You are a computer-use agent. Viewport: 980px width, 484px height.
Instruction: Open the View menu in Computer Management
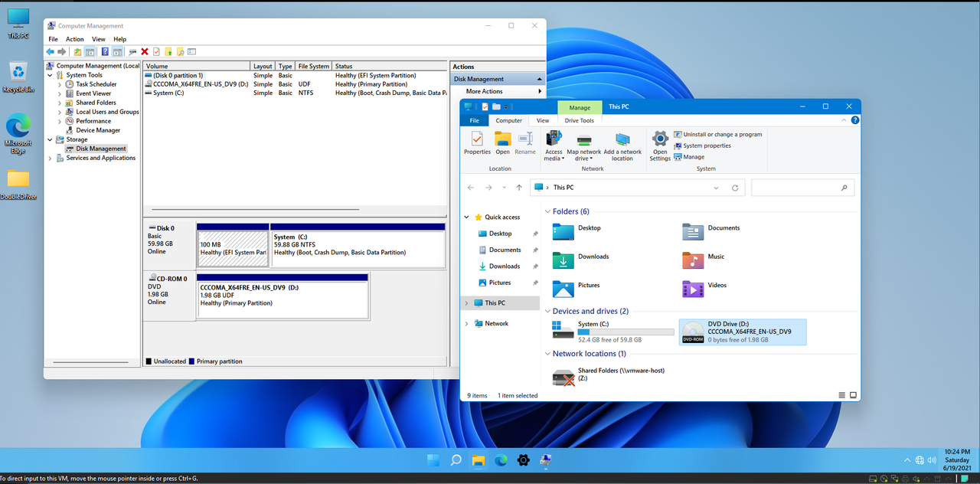click(99, 39)
